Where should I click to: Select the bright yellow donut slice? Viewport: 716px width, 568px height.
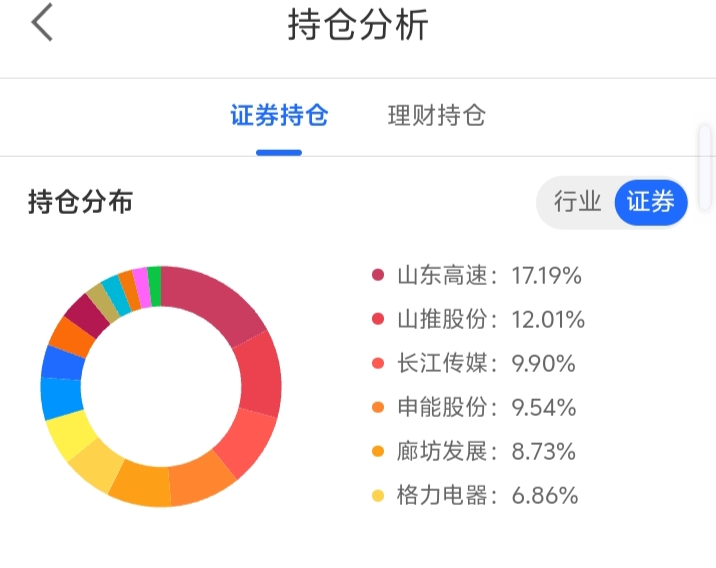pos(70,435)
